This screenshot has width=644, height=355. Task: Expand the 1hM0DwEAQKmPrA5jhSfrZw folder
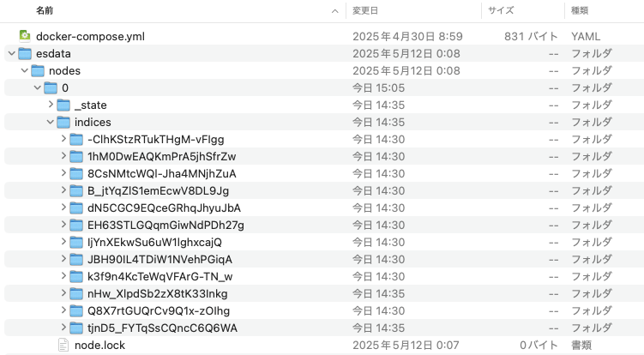63,156
